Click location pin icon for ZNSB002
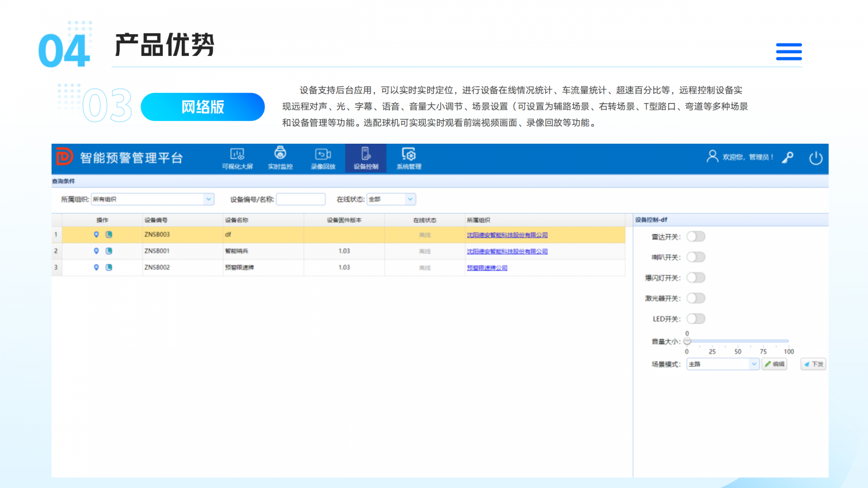This screenshot has height=488, width=868. pyautogui.click(x=97, y=267)
